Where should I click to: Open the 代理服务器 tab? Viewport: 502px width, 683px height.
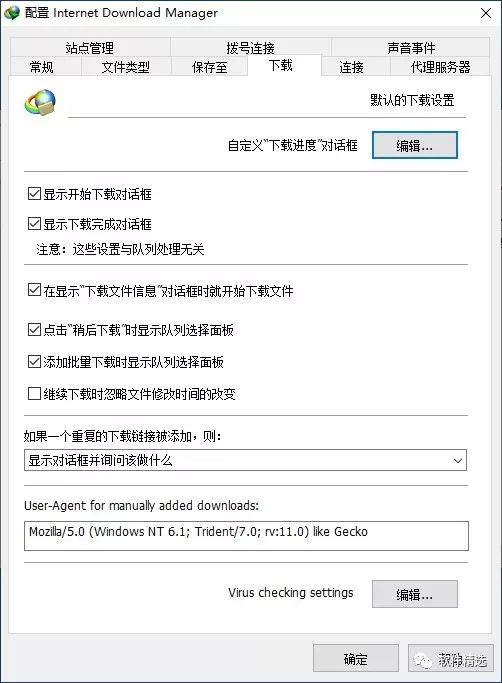click(440, 67)
